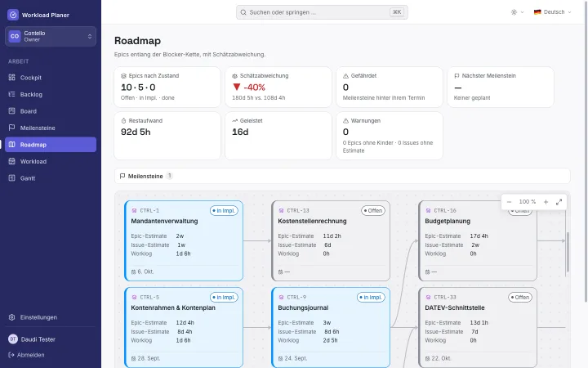The height and width of the screenshot is (368, 588).
Task: Click the In Impl. badge on CTRL-5
Action: (x=224, y=298)
